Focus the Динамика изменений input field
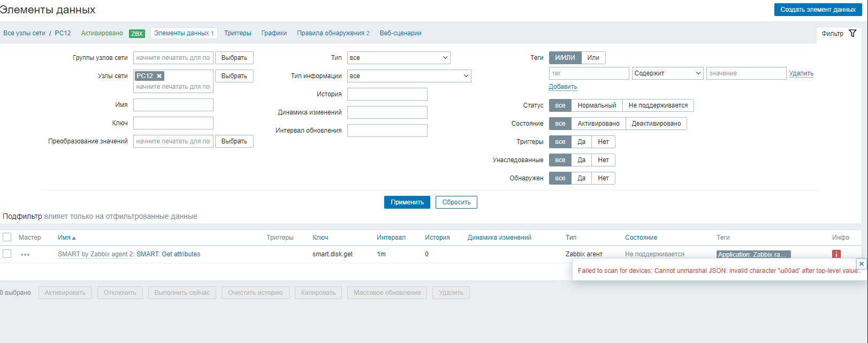 tap(387, 112)
